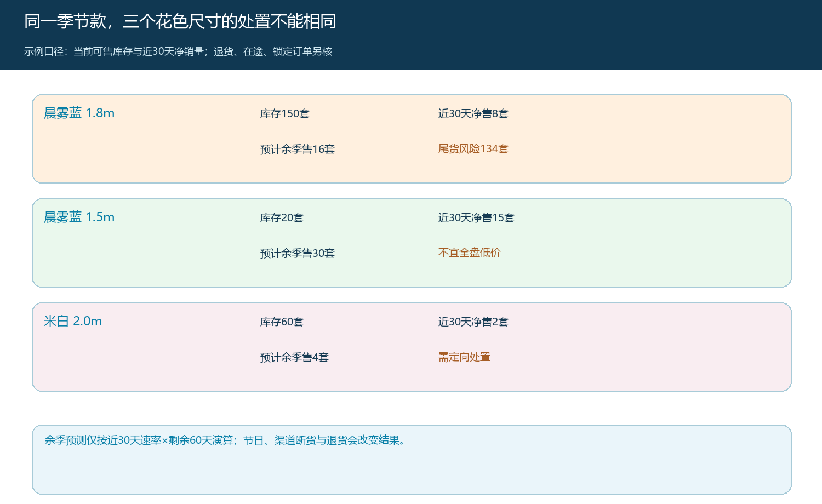The width and height of the screenshot is (822, 504).
Task: Click the 尾货风险134套 warning
Action: click(x=473, y=148)
